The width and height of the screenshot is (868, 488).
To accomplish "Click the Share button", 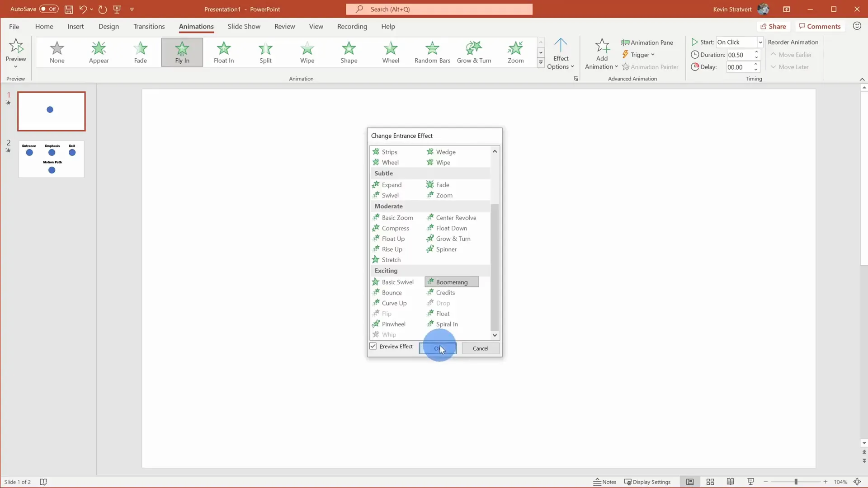I will (773, 26).
